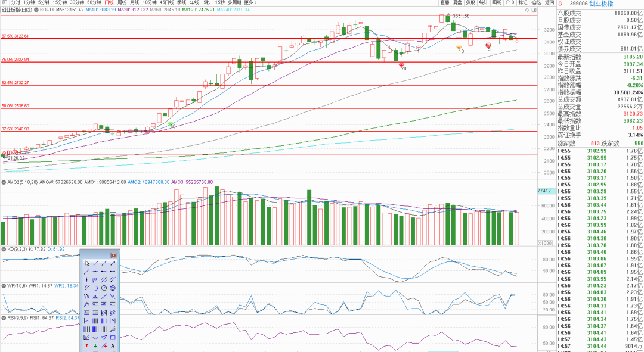Switch to 分时 intraday view
This screenshot has height=352, width=644.
click(16, 2)
